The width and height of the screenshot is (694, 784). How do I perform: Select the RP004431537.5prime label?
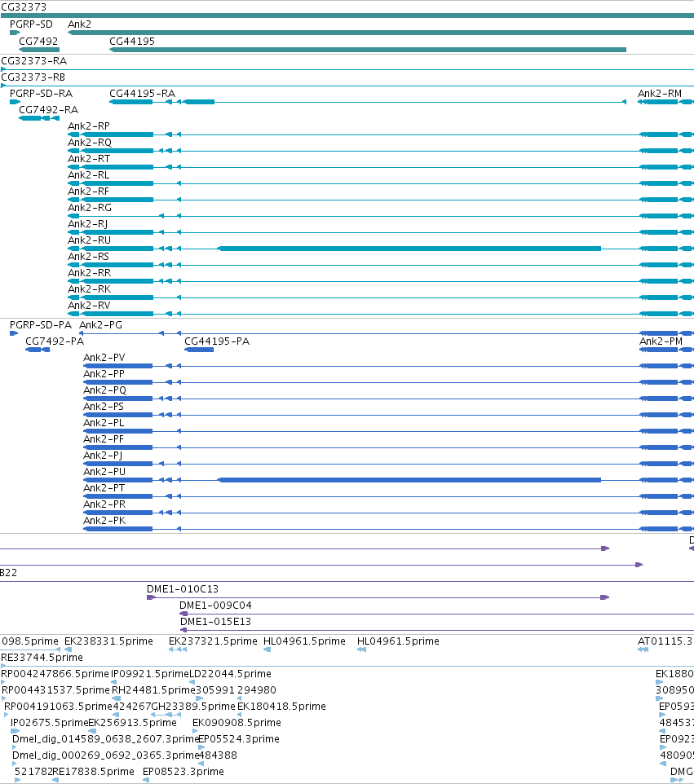point(55,690)
